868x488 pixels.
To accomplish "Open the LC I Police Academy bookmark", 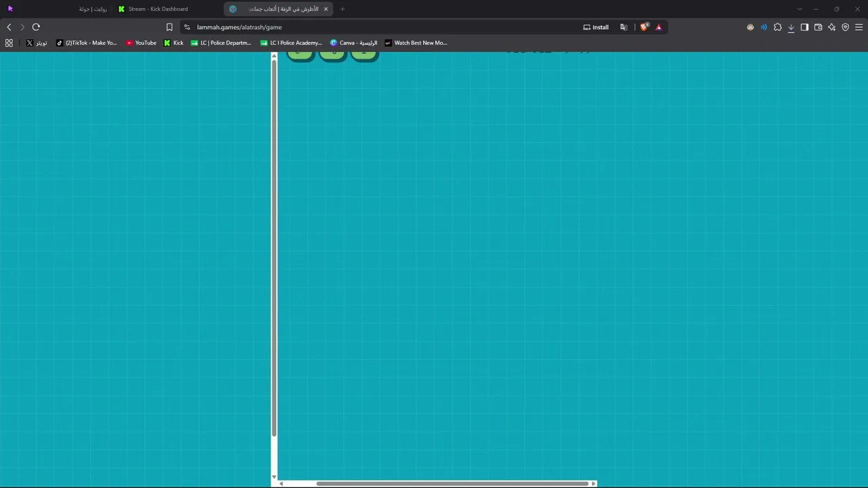I will coord(292,43).
